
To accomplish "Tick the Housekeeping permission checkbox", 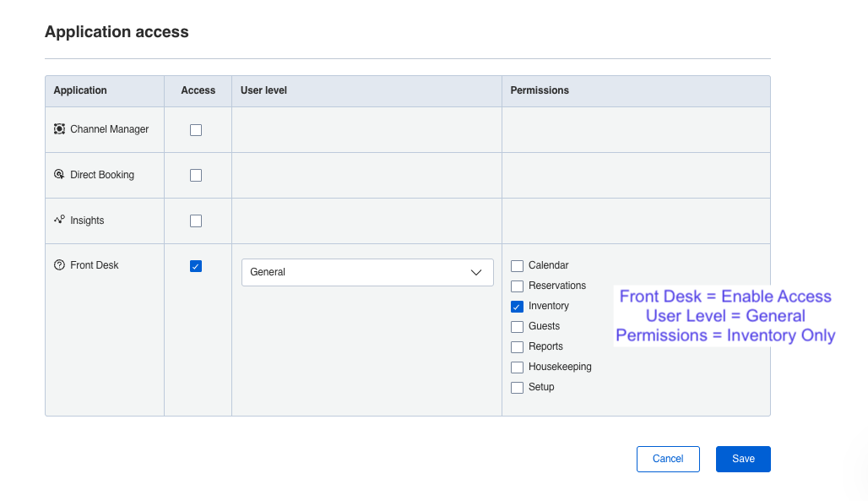I will pos(518,368).
